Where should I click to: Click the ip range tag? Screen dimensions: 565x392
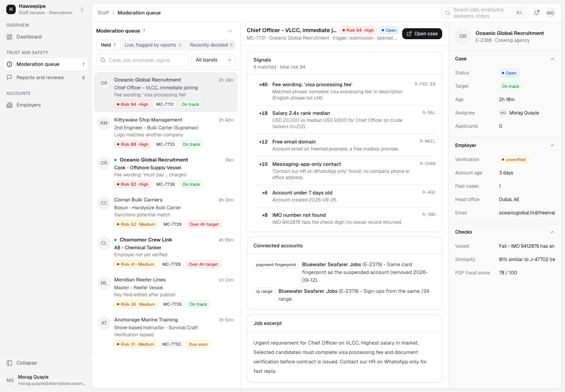click(x=264, y=291)
